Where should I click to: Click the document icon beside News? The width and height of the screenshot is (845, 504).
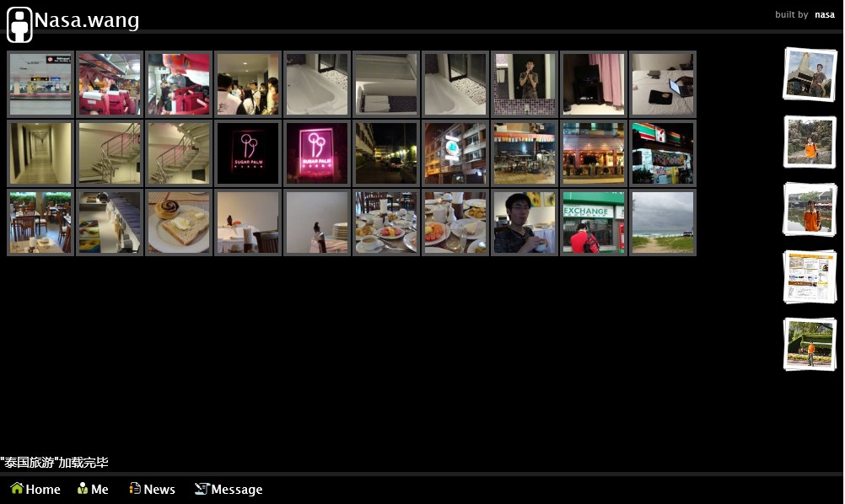pos(135,488)
